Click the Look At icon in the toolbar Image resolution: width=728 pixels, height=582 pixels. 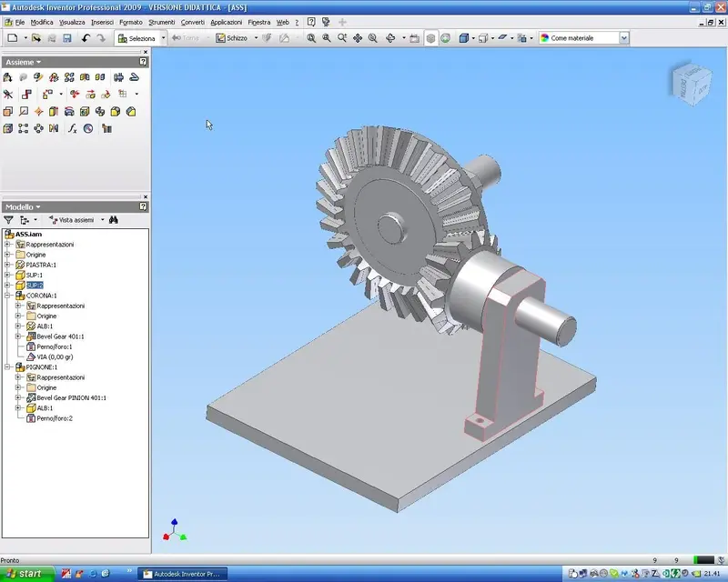pyautogui.click(x=415, y=38)
